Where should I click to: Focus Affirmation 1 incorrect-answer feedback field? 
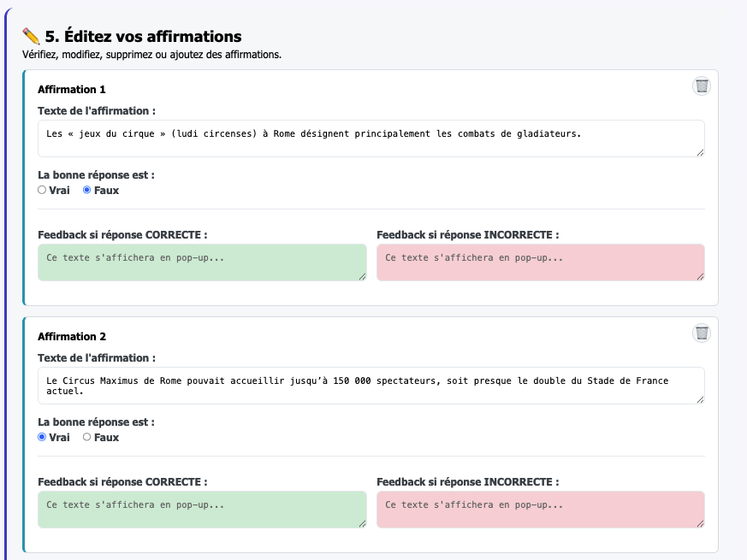(540, 262)
